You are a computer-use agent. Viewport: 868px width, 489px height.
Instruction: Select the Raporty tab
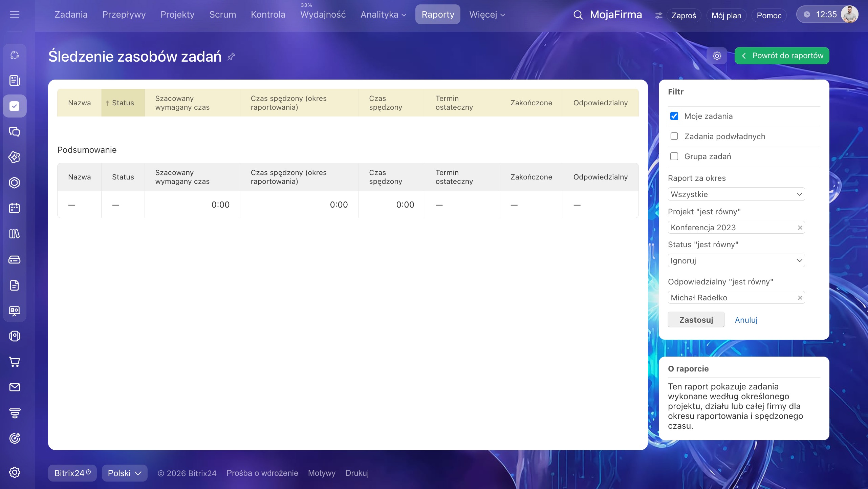438,15
